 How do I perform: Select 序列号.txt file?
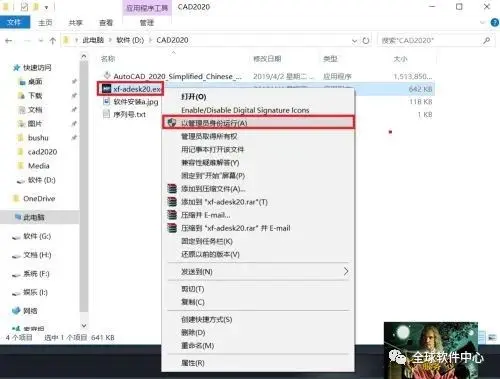pos(129,115)
